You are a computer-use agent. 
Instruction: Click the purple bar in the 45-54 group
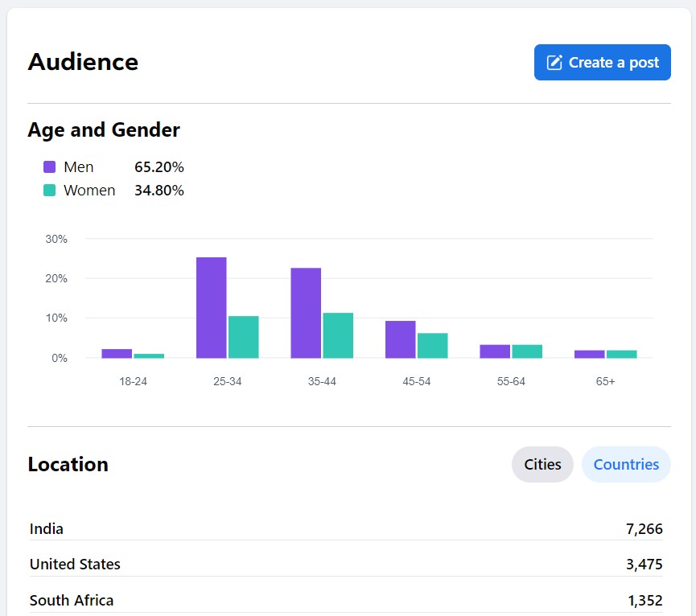(400, 338)
